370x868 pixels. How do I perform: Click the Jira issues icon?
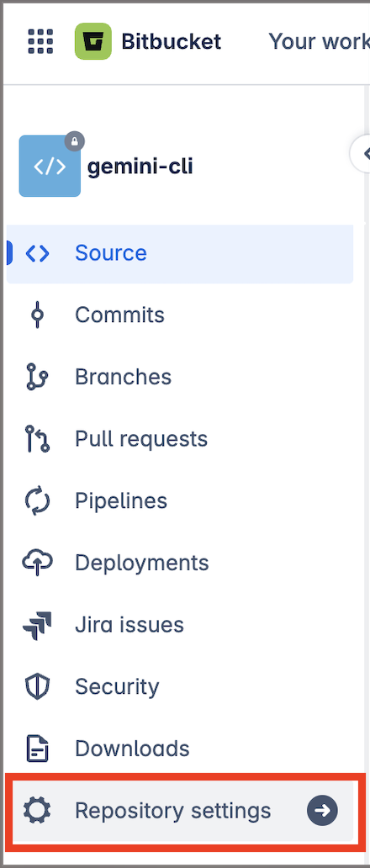tap(38, 625)
